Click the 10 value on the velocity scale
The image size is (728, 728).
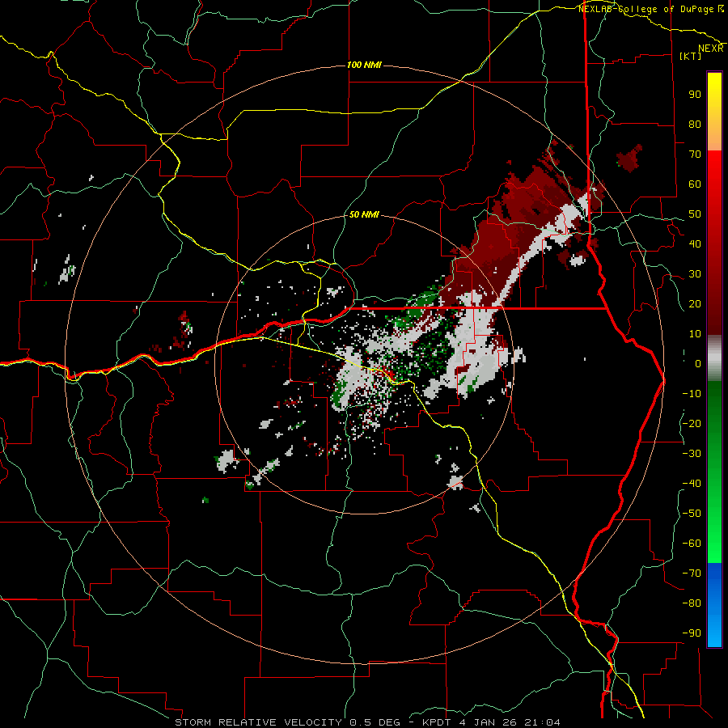[x=695, y=334]
